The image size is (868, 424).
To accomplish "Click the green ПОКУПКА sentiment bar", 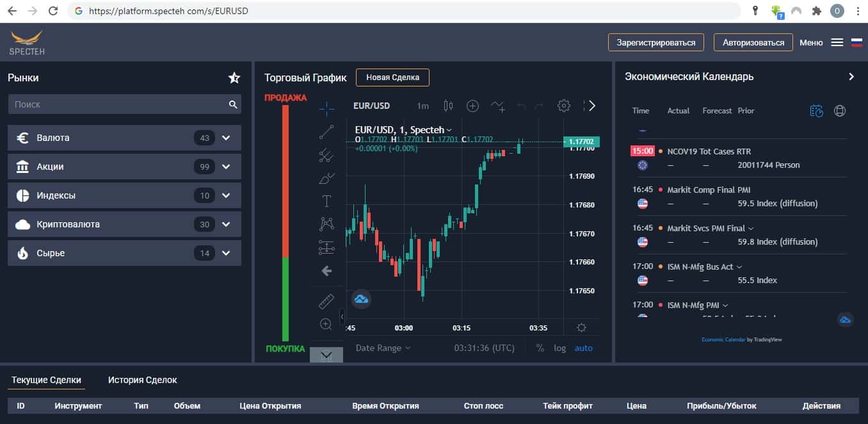I will pos(285,299).
